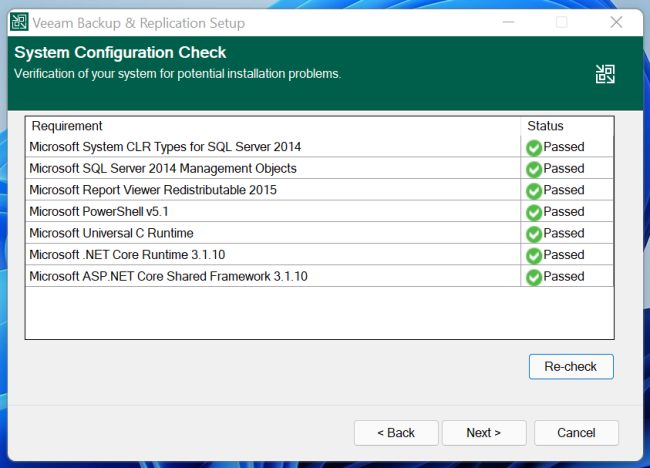Click passed icon for SQL Management Objects
650x468 pixels.
tap(534, 169)
